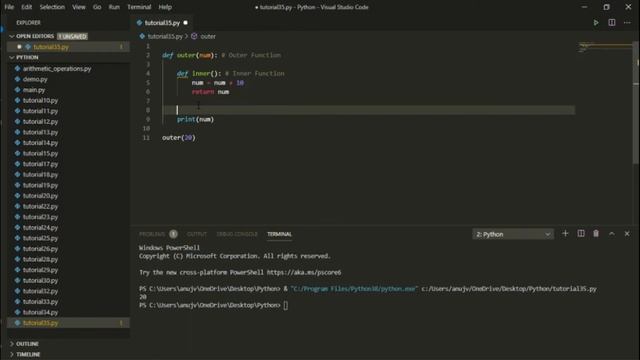640x360 pixels.
Task: Open tutorial11.py file
Action: (x=40, y=111)
